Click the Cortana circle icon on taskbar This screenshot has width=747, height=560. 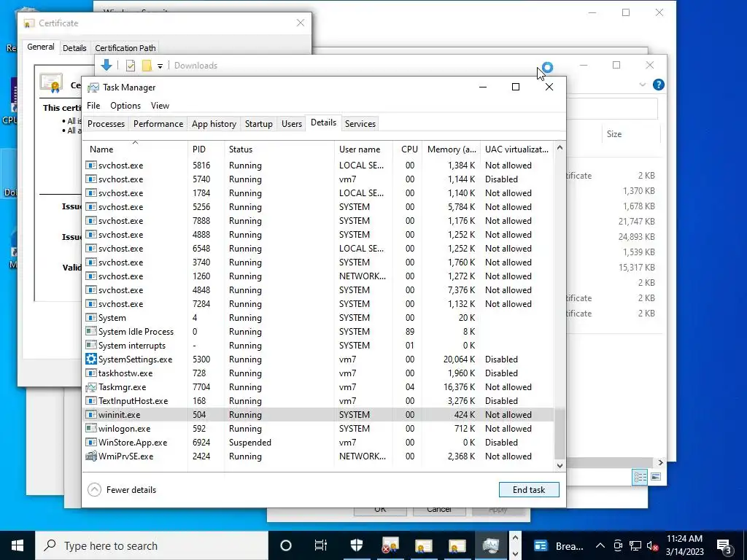point(286,545)
